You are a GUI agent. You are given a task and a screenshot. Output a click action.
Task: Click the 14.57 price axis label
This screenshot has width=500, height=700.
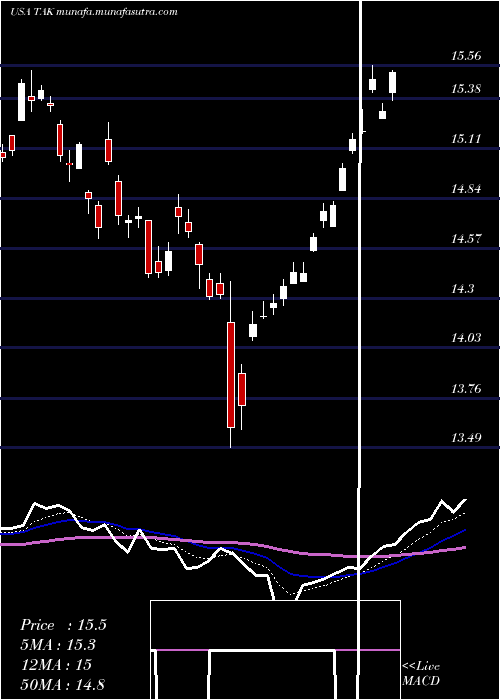point(466,239)
